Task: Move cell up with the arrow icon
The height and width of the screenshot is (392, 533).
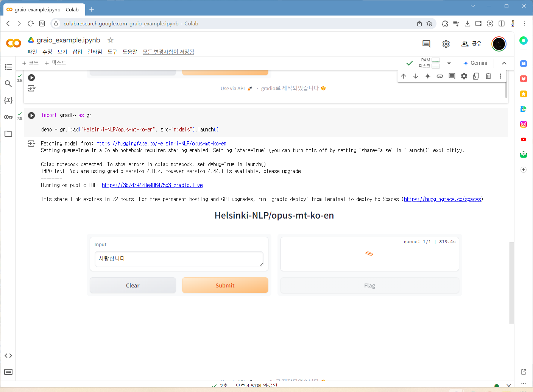Action: click(404, 76)
